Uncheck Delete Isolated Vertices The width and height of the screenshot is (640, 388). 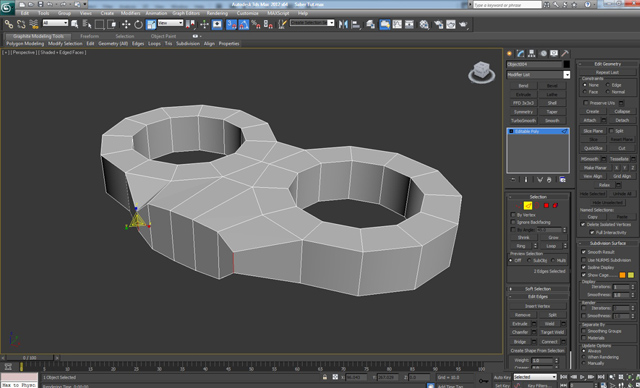click(583, 225)
